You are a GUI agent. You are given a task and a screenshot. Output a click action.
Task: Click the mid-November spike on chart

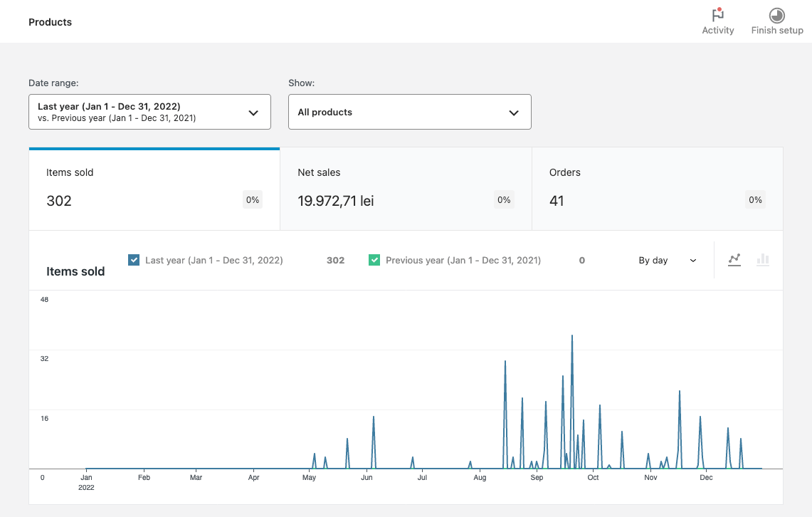tap(680, 392)
